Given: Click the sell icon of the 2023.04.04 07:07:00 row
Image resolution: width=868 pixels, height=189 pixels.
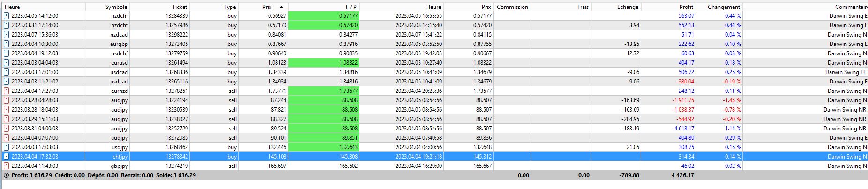Looking at the screenshot, I should pos(7,138).
